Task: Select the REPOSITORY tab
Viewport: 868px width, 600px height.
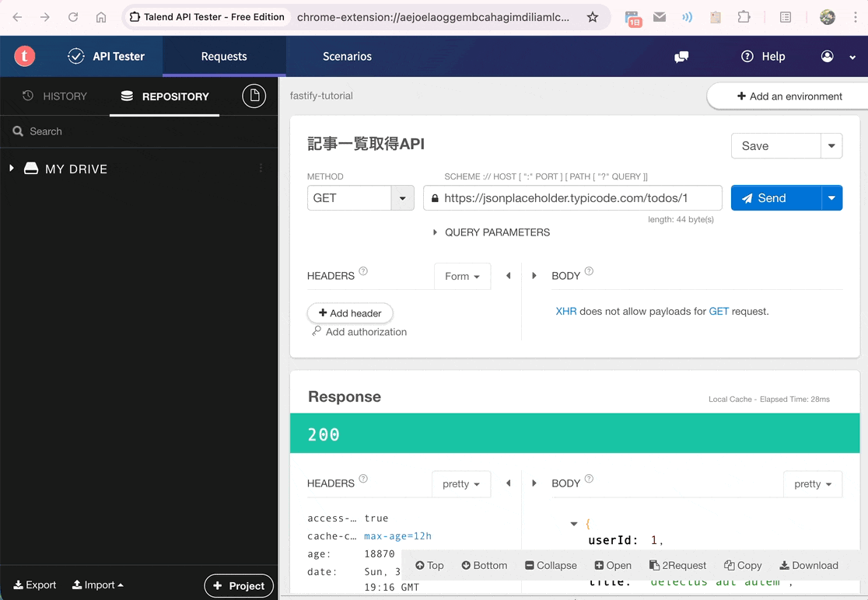Action: (x=164, y=96)
